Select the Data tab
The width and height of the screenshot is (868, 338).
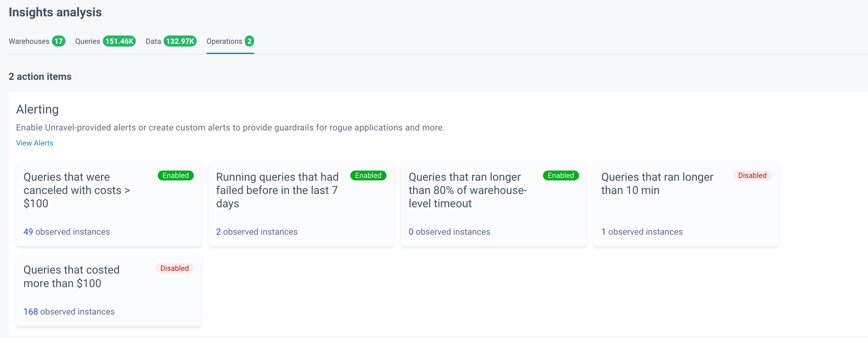tap(153, 41)
